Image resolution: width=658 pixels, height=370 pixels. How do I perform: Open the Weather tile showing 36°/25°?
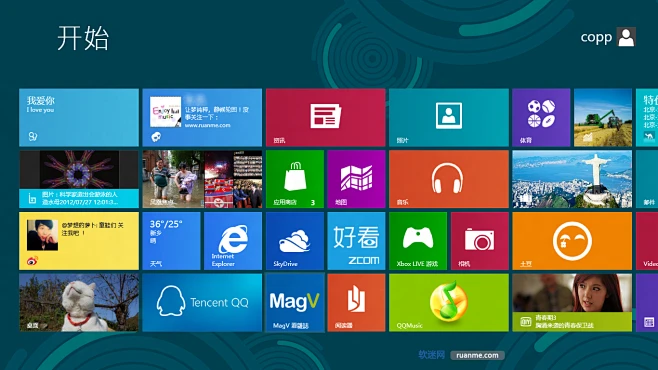172,241
